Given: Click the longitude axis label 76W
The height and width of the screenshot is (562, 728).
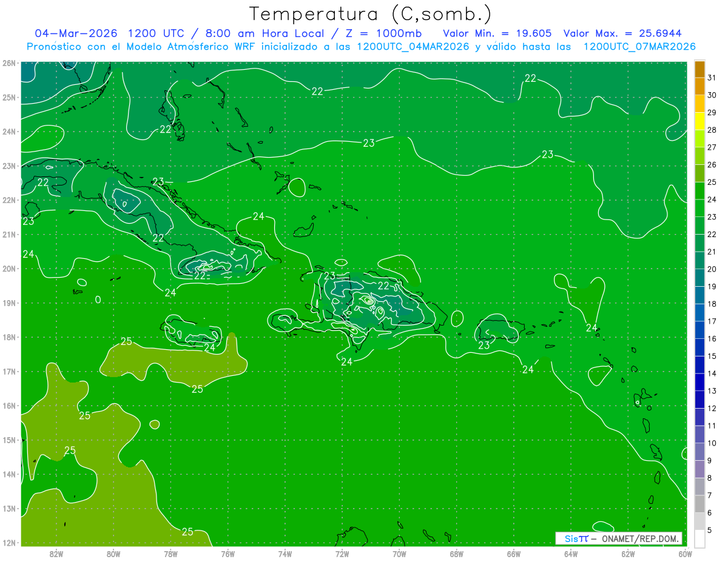Looking at the screenshot, I should click(x=228, y=554).
